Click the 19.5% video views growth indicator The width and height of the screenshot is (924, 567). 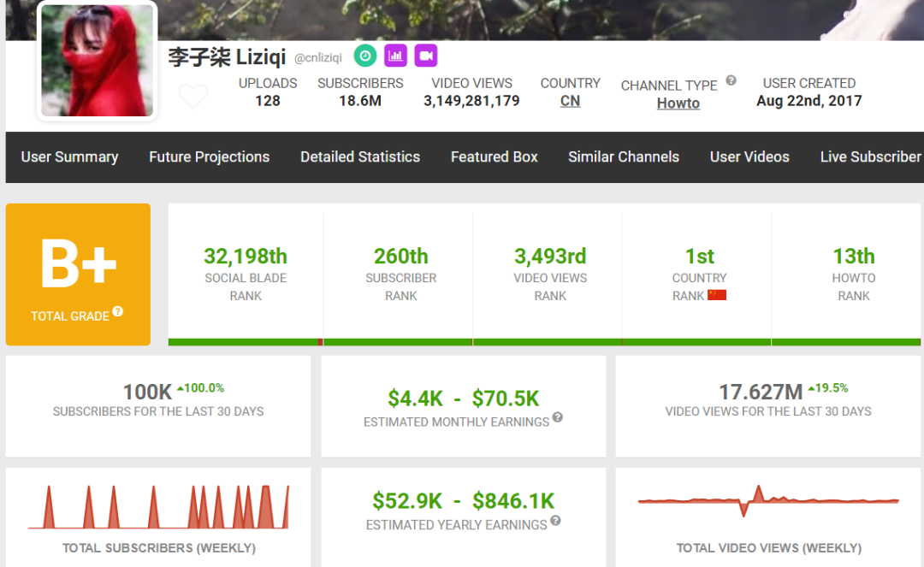click(x=828, y=388)
